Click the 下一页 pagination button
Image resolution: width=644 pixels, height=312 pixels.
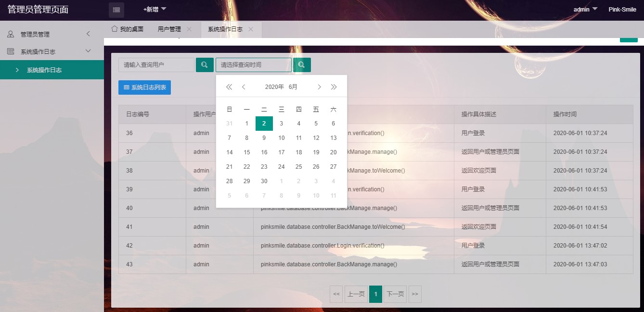[x=395, y=294]
